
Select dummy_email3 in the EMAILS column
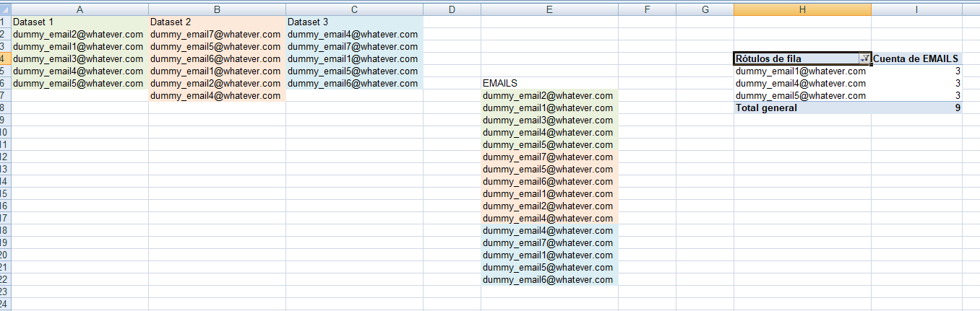click(549, 120)
